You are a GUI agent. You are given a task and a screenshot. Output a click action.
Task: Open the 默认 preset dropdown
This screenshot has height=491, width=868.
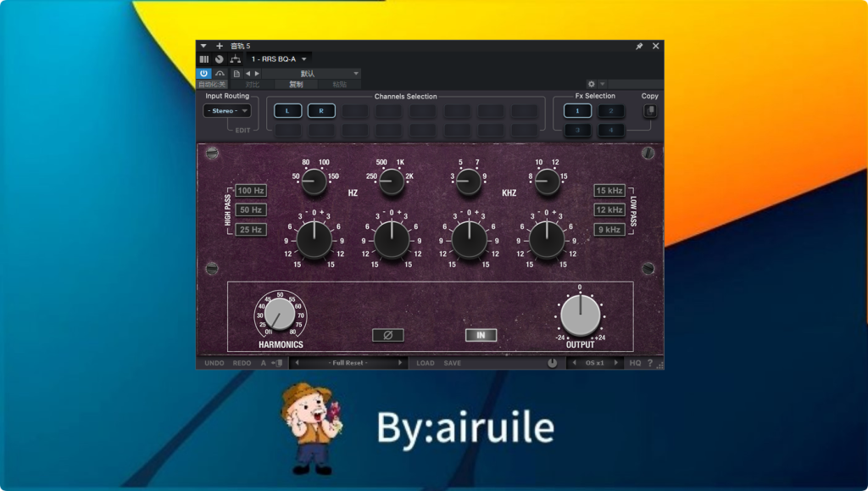click(312, 74)
